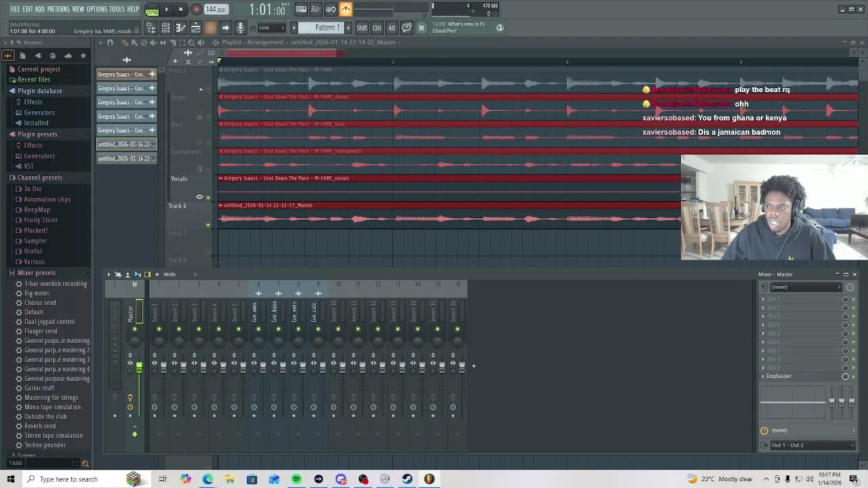Open Task View on taskbar
This screenshot has width=868, height=488.
click(x=163, y=479)
